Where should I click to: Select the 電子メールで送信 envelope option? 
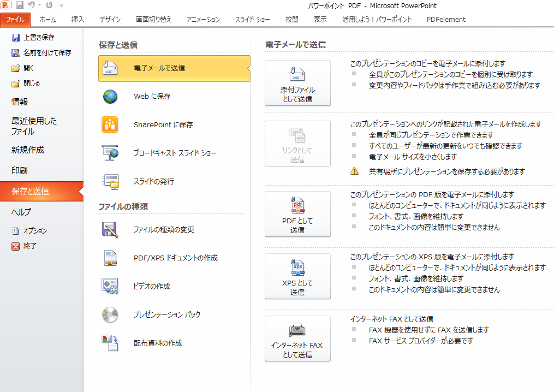(174, 68)
